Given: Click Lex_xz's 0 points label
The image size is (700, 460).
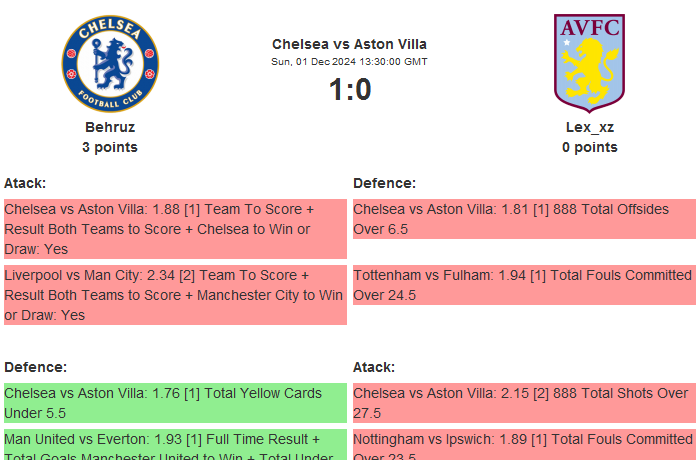Looking at the screenshot, I should [590, 147].
